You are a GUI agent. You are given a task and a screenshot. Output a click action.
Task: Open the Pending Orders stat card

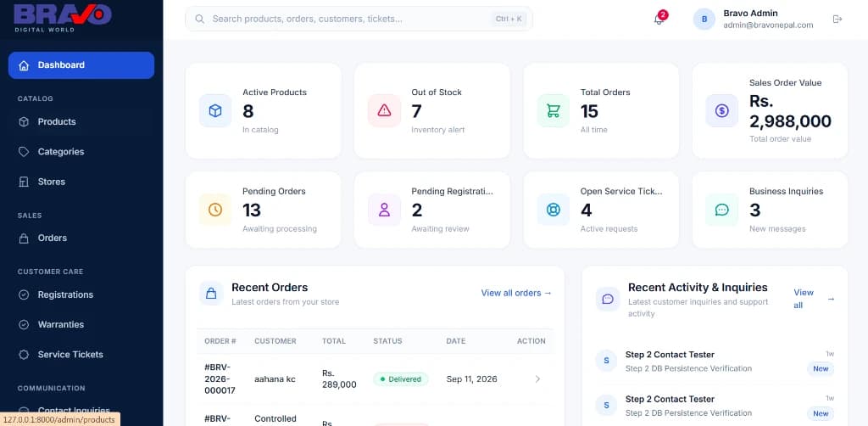(263, 210)
